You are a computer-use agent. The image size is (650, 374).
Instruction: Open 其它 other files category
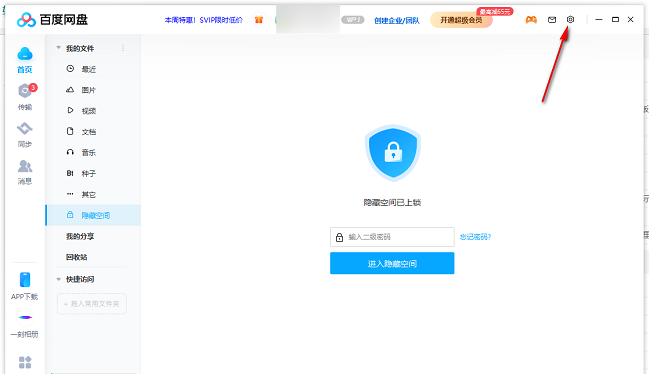[x=93, y=194]
